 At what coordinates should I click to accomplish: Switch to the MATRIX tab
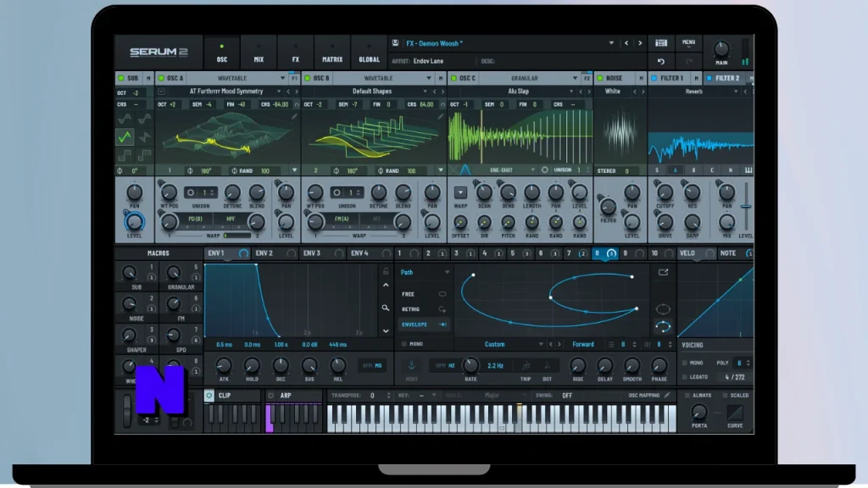332,53
